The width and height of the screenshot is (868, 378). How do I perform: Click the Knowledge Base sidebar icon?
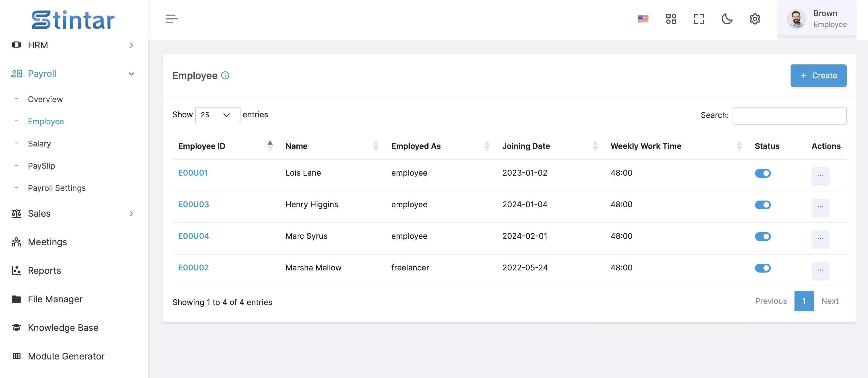coord(16,327)
